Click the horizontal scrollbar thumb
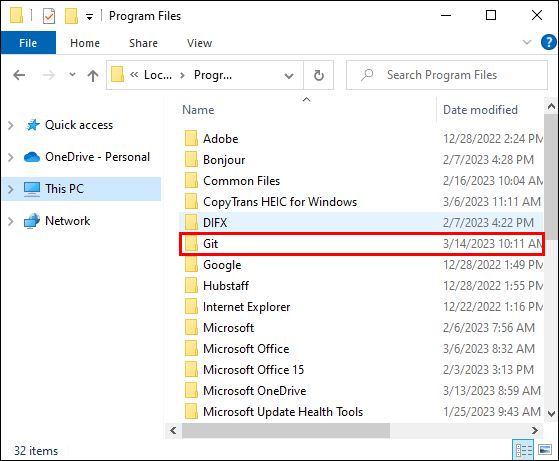Viewport: 559px width, 461px height. pyautogui.click(x=286, y=430)
